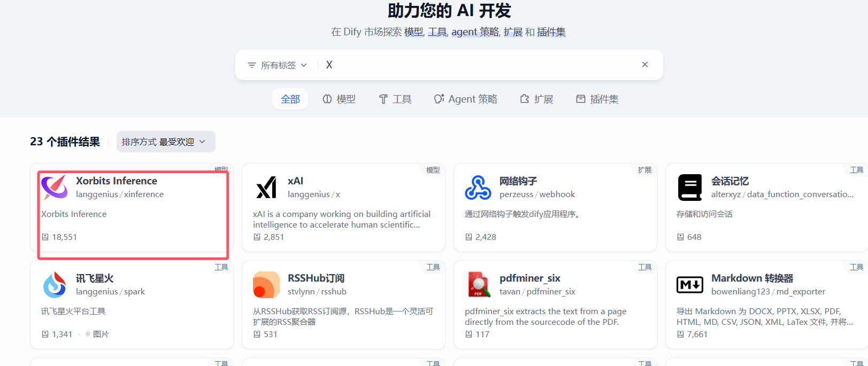The width and height of the screenshot is (868, 366).
Task: Click the install count icon beside 2,851
Action: pyautogui.click(x=257, y=237)
